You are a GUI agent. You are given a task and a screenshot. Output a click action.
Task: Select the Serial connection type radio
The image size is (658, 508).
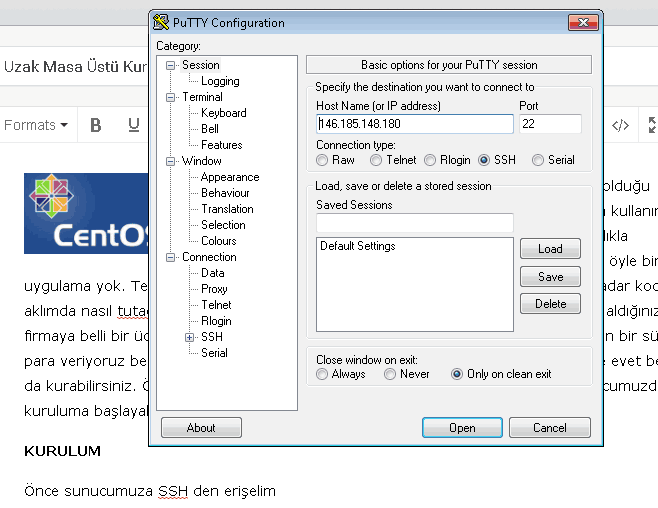click(x=538, y=160)
